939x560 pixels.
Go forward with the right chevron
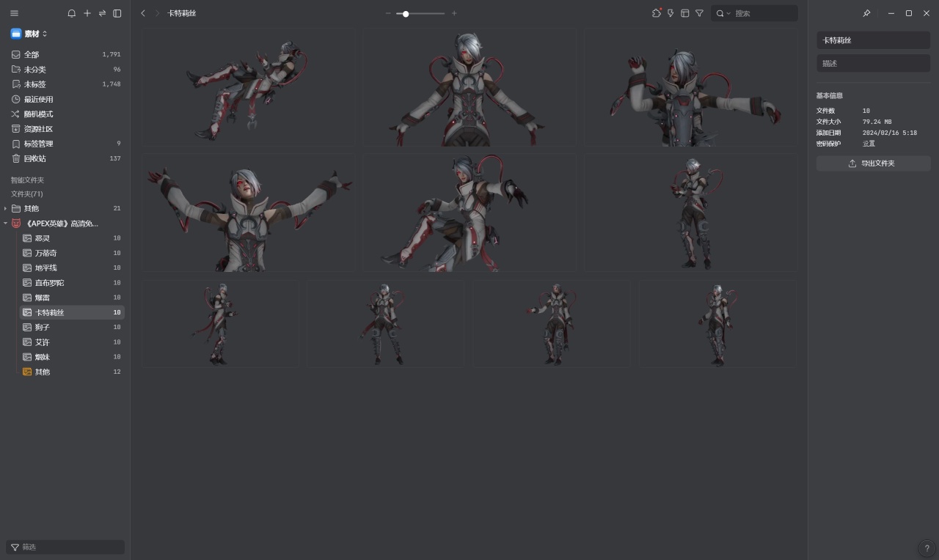click(x=157, y=13)
